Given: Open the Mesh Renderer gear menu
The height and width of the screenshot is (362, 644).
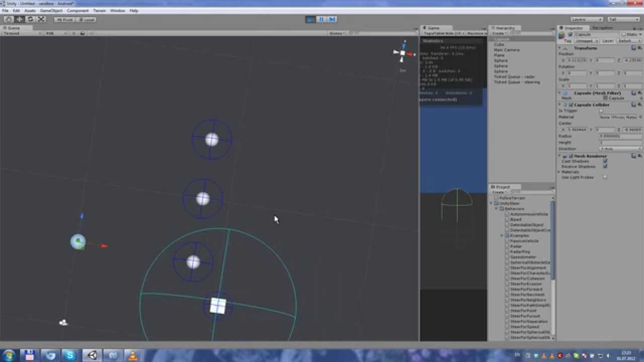Looking at the screenshot, I should pyautogui.click(x=640, y=156).
